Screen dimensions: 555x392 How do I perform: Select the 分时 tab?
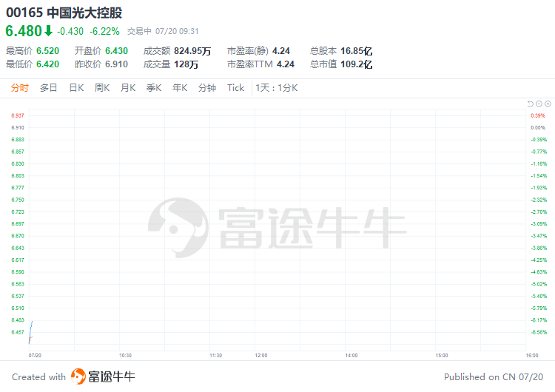(x=19, y=88)
